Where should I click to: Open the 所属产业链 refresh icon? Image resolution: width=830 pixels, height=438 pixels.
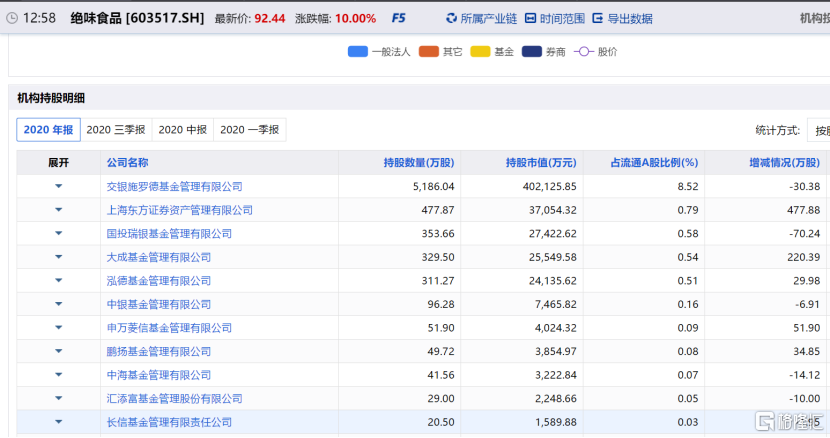tap(451, 19)
